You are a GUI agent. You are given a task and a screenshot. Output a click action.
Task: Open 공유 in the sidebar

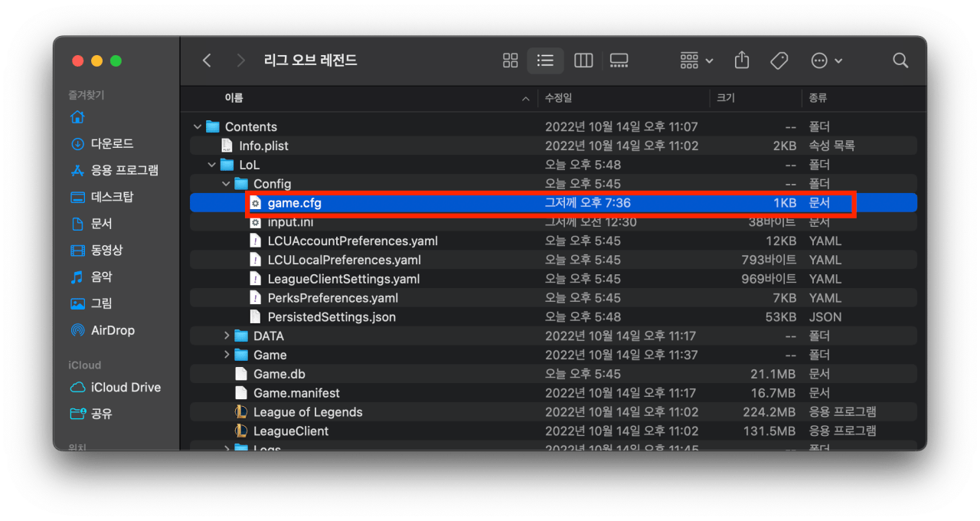tap(91, 414)
